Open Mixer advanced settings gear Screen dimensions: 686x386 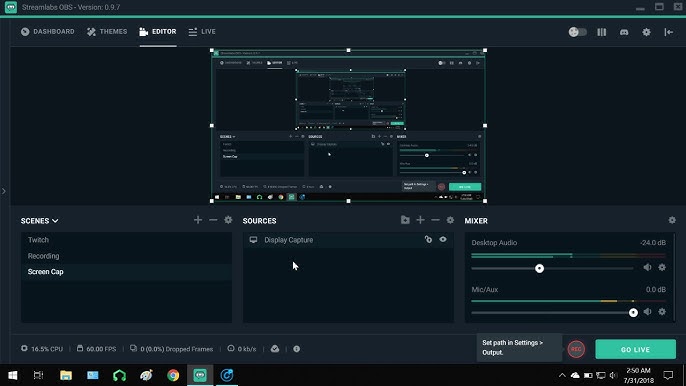672,220
